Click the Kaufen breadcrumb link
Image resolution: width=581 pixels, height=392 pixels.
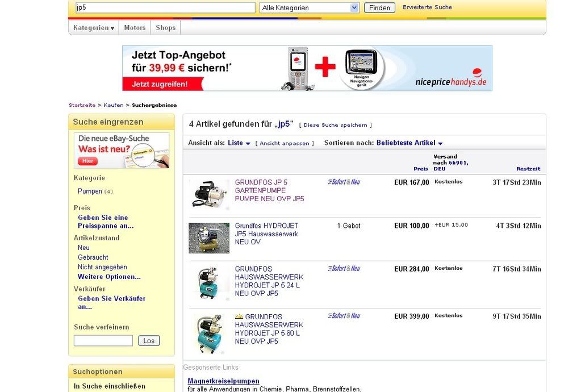tap(114, 105)
